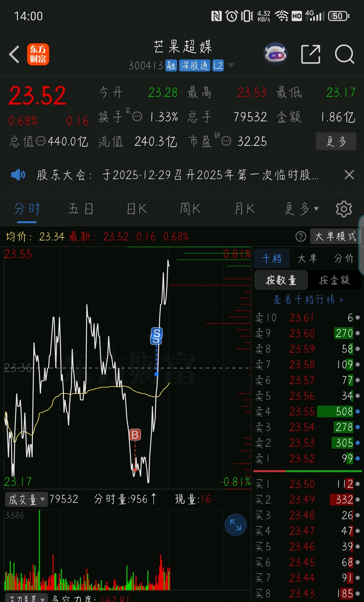This screenshot has width=364, height=602.
Task: Tap the dot beside 卖4 row
Action: point(358,411)
